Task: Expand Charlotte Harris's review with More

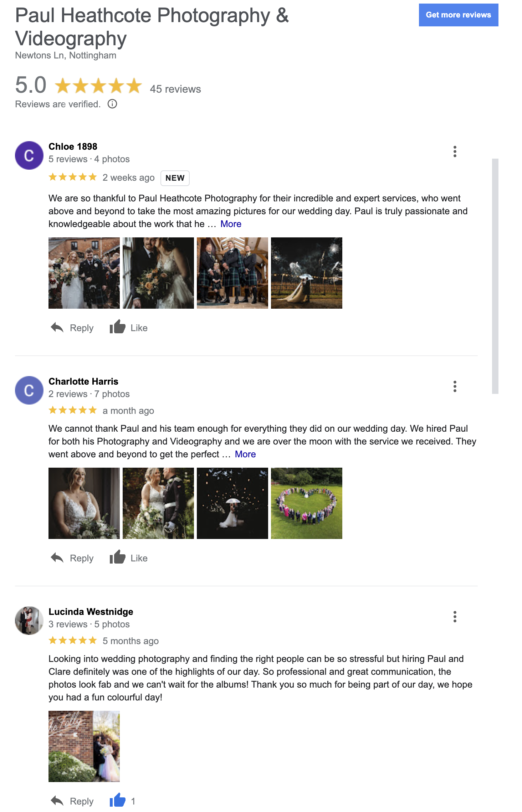Action: click(245, 454)
